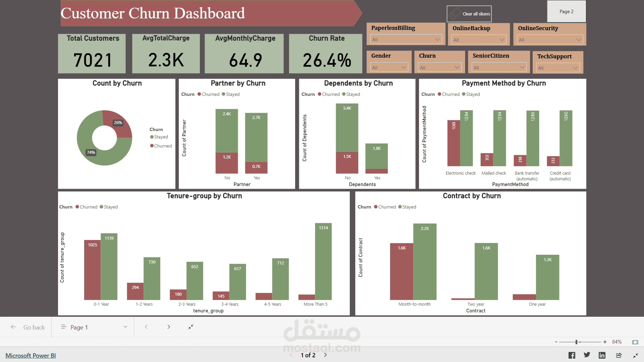Viewport: 644px width, 362px height.
Task: Click the collapse arrows icon beside the page navigation
Action: coord(191,327)
